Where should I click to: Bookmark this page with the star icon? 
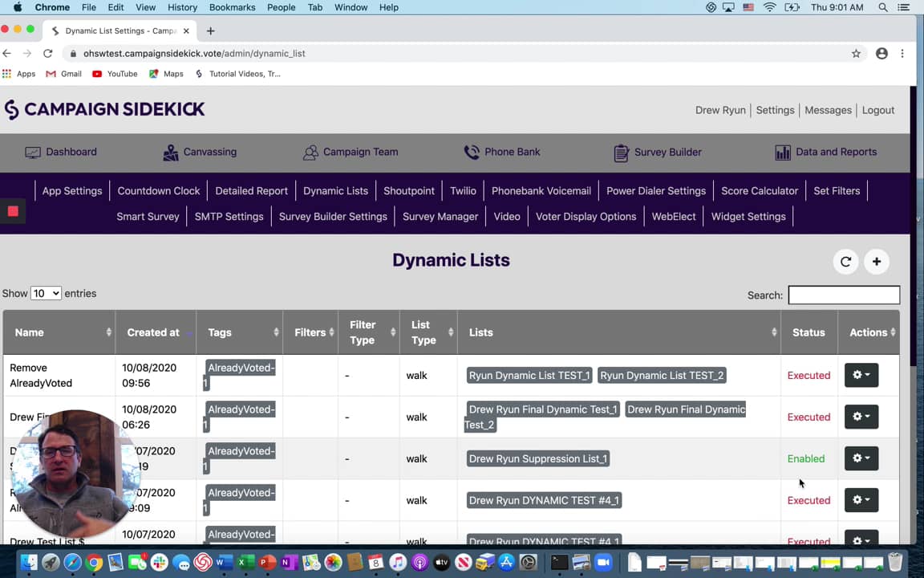point(856,54)
